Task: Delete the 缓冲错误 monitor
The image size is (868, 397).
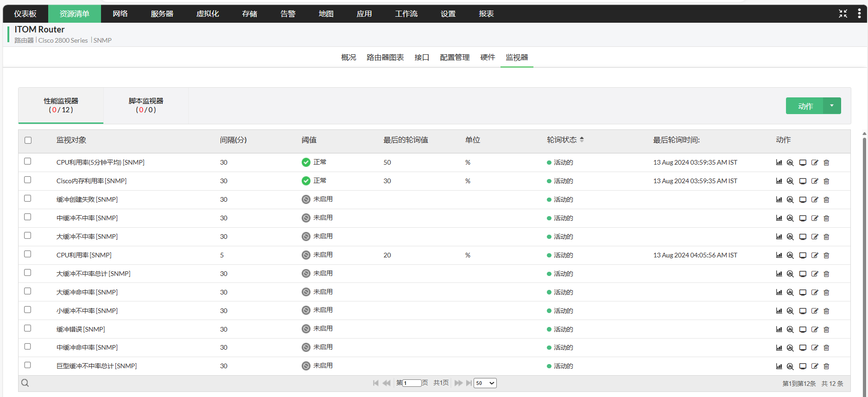Action: (x=826, y=329)
